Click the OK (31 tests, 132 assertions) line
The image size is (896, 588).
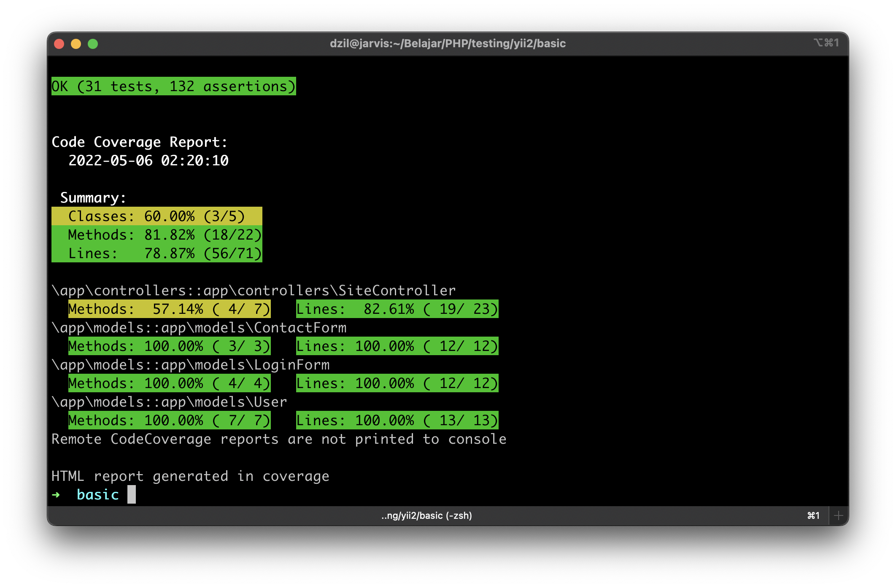pos(173,86)
